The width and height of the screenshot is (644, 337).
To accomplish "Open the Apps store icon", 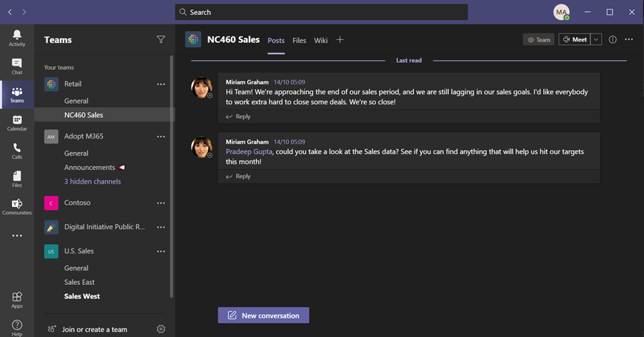I will (x=17, y=300).
